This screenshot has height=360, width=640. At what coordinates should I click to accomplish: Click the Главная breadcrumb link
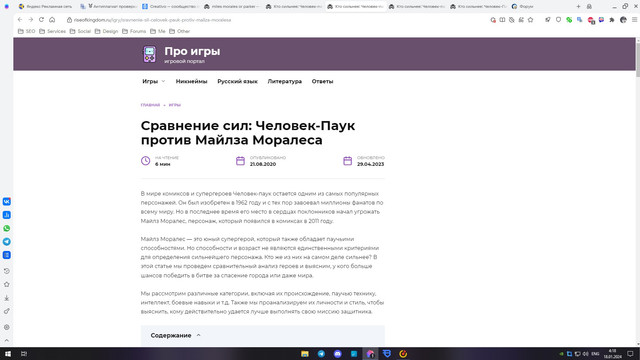pyautogui.click(x=150, y=105)
